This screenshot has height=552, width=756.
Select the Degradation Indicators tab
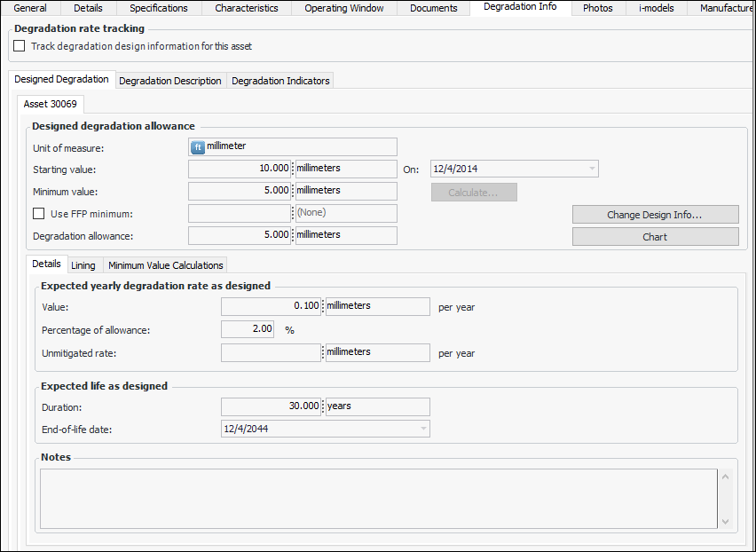pyautogui.click(x=280, y=81)
